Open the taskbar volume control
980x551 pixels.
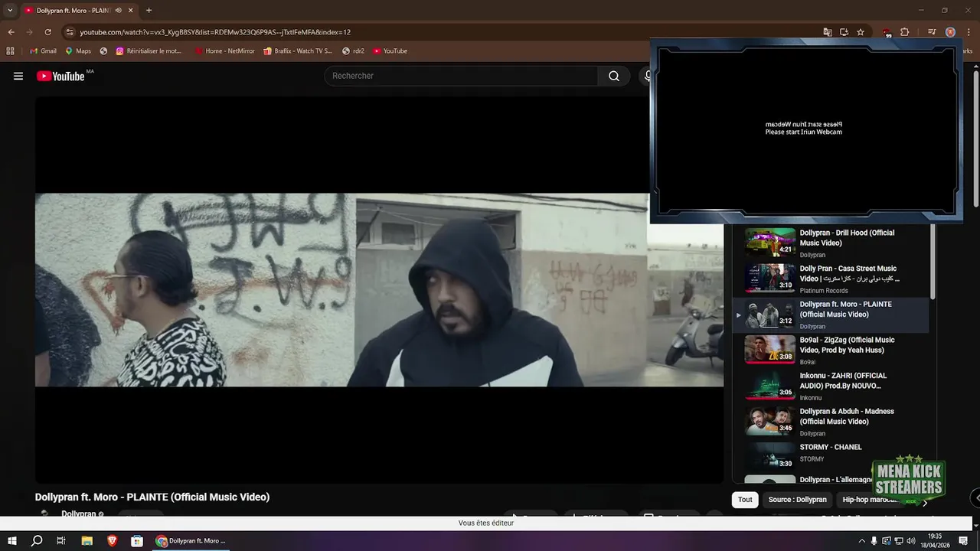pyautogui.click(x=910, y=541)
